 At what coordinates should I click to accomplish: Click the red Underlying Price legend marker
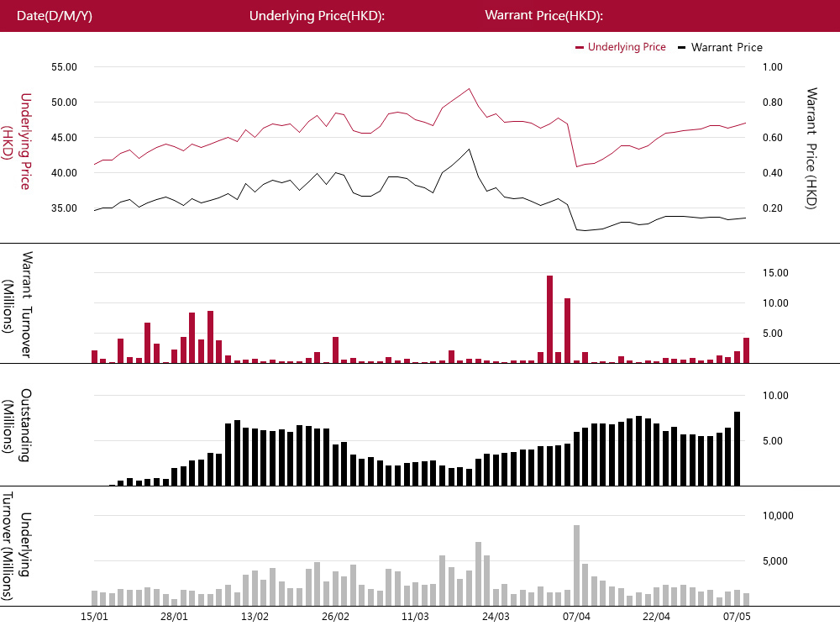pos(579,48)
